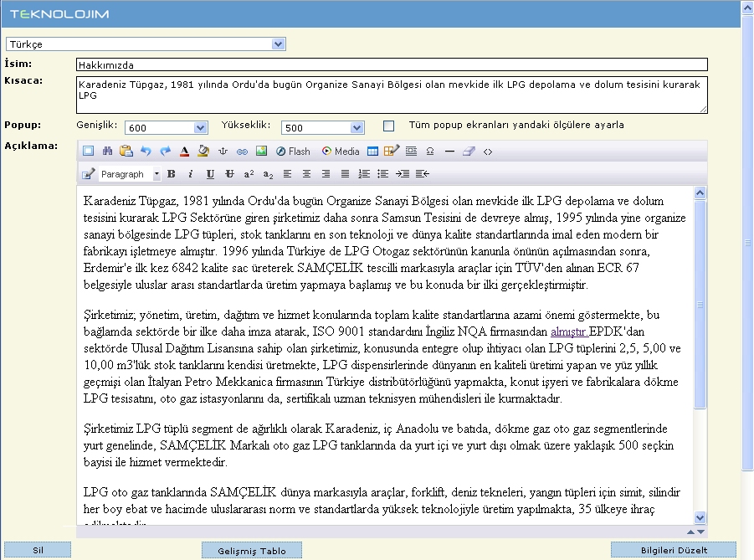The height and width of the screenshot is (560, 754).
Task: Click the Media insert toolbar item
Action: pyautogui.click(x=341, y=152)
